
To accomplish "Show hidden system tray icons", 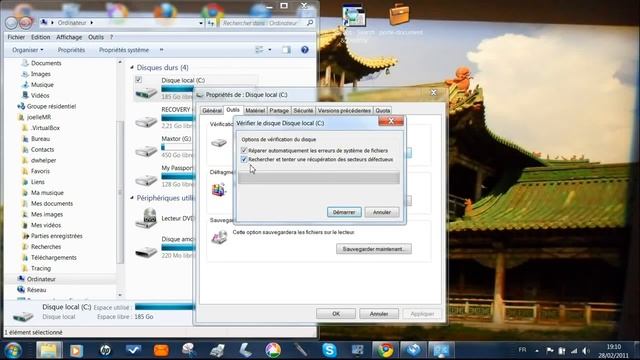I will [x=537, y=351].
